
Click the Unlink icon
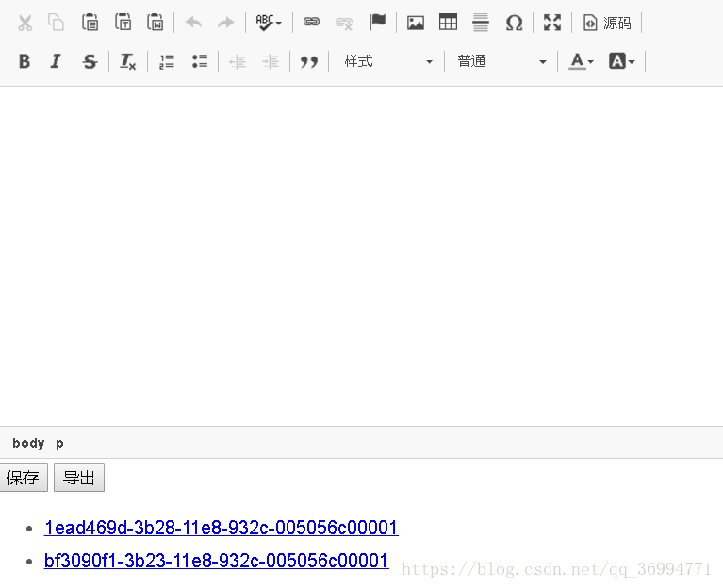(344, 23)
